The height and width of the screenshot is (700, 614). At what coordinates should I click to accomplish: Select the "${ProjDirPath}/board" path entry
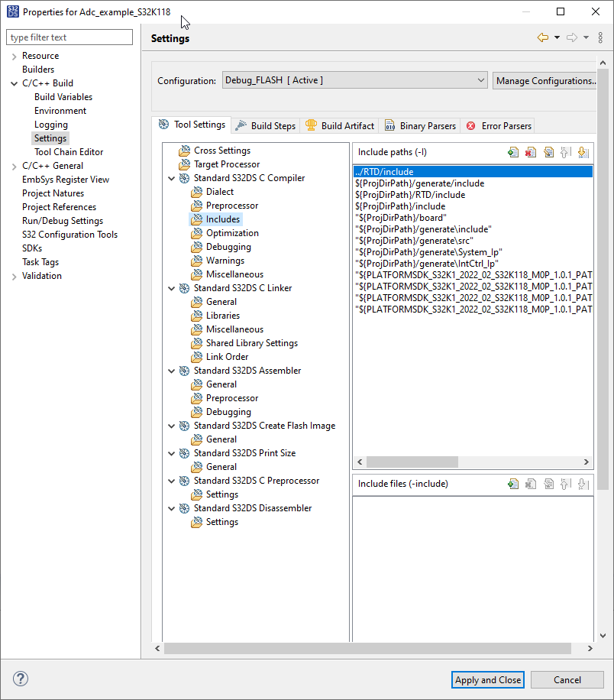(473, 218)
